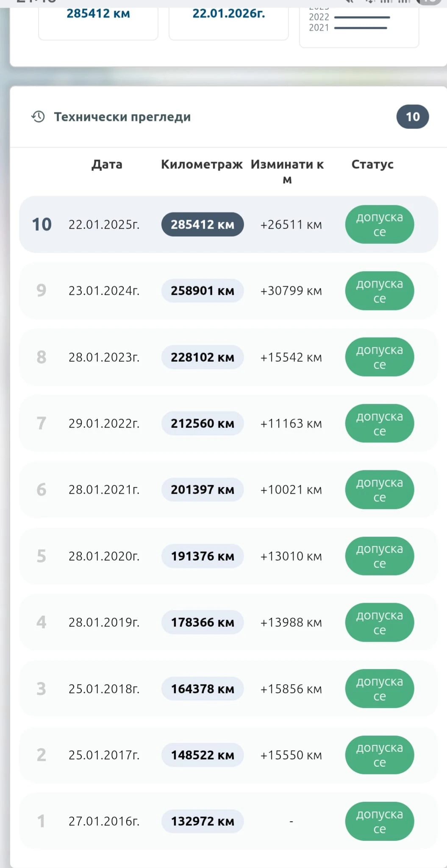Select the 28.01.2021г. inspection date

104,490
